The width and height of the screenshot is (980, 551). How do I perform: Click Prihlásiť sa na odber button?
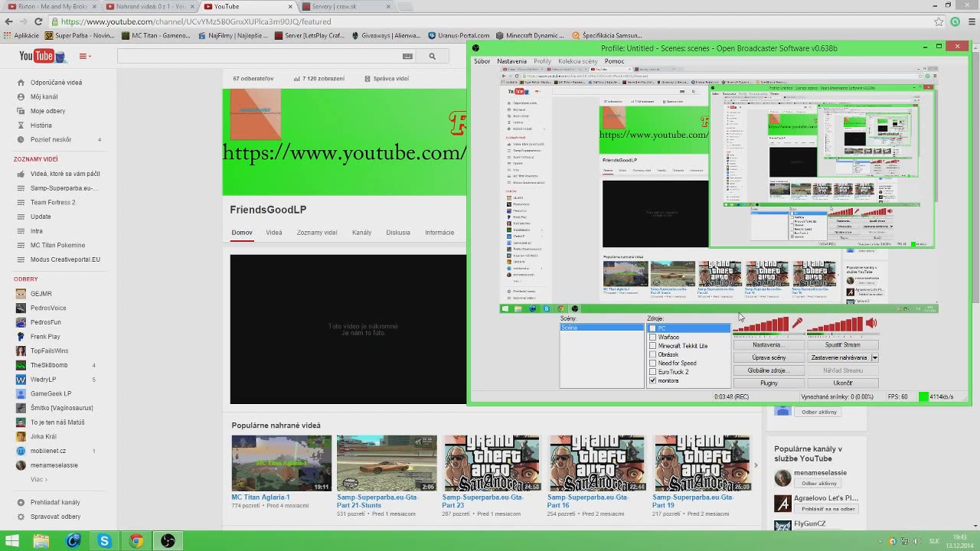pos(825,509)
